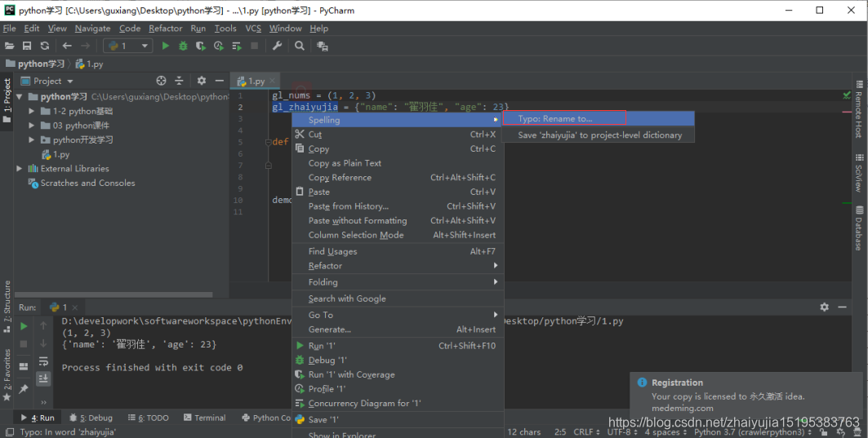Open Settings via the wrench icon
Viewport: 868px width, 438px height.
pos(277,46)
